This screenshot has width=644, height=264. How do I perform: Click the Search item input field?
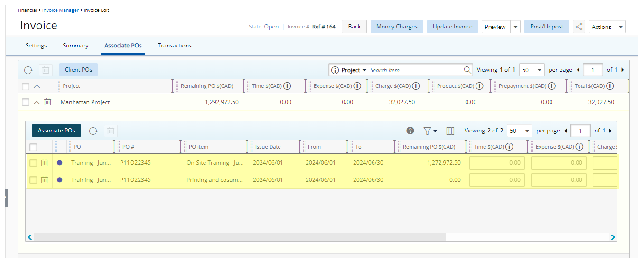(x=415, y=70)
